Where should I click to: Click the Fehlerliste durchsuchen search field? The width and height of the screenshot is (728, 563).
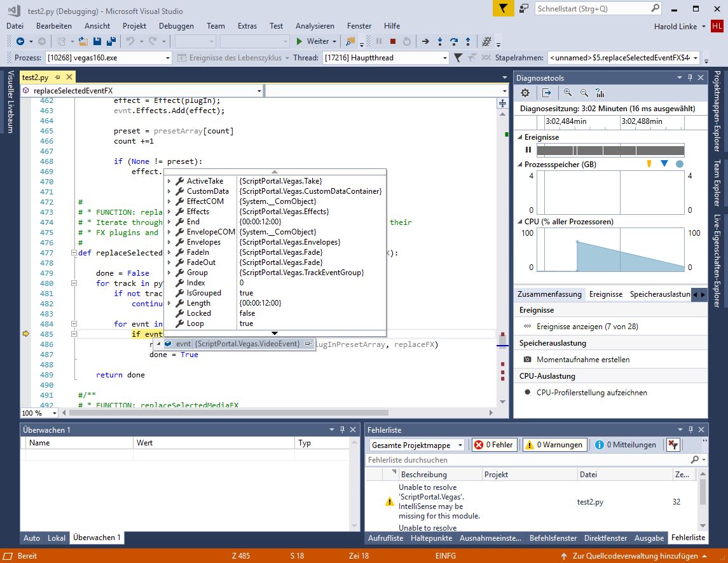[x=528, y=459]
